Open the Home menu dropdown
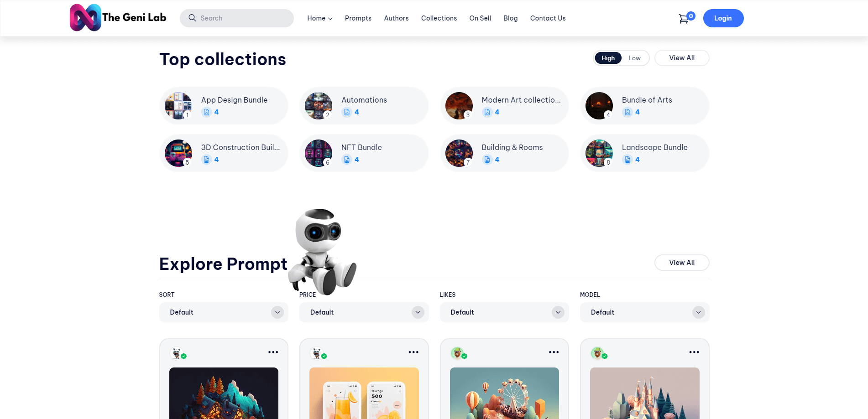The width and height of the screenshot is (868, 419). pos(319,18)
